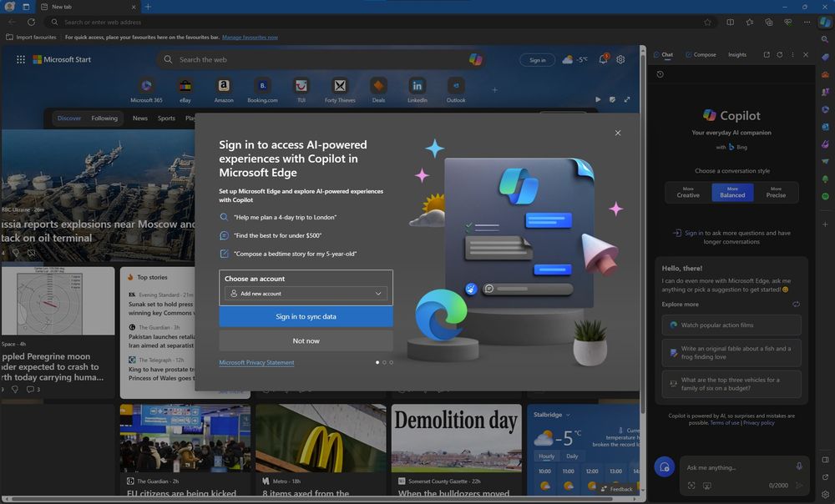Reload the current page
Screen dimensions: 835x504
pos(32,23)
